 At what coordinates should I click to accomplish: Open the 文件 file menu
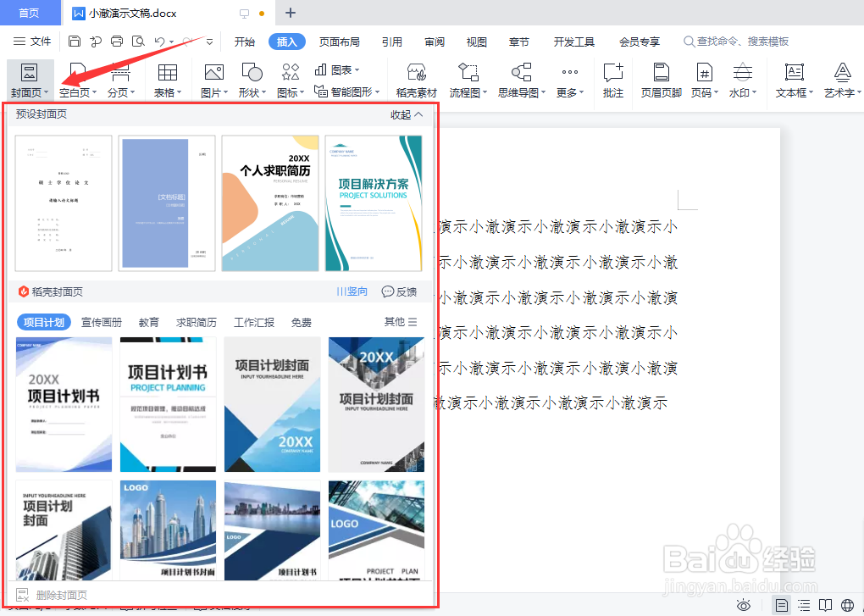click(32, 42)
